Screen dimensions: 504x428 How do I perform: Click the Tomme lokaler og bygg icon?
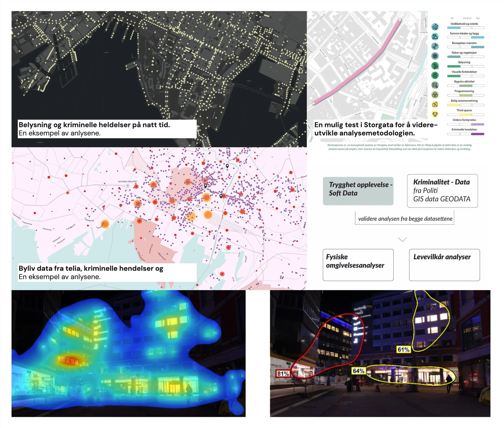pos(435,37)
